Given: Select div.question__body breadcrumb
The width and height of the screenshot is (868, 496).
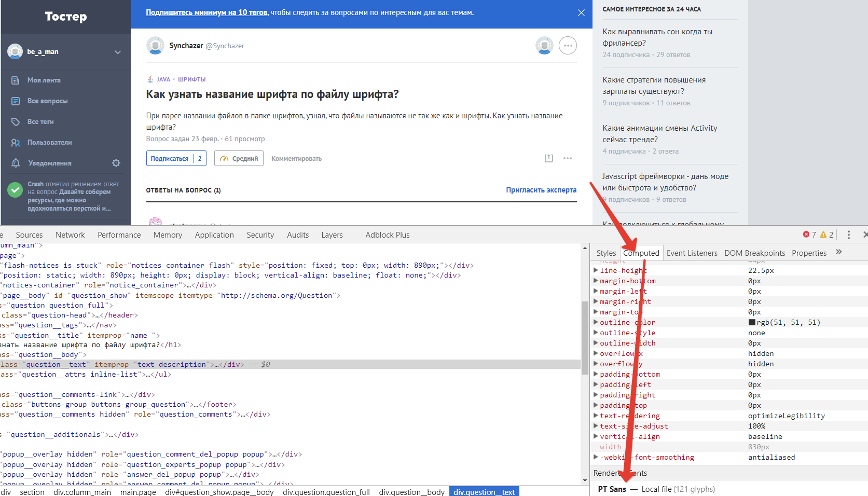Looking at the screenshot, I should 411,492.
